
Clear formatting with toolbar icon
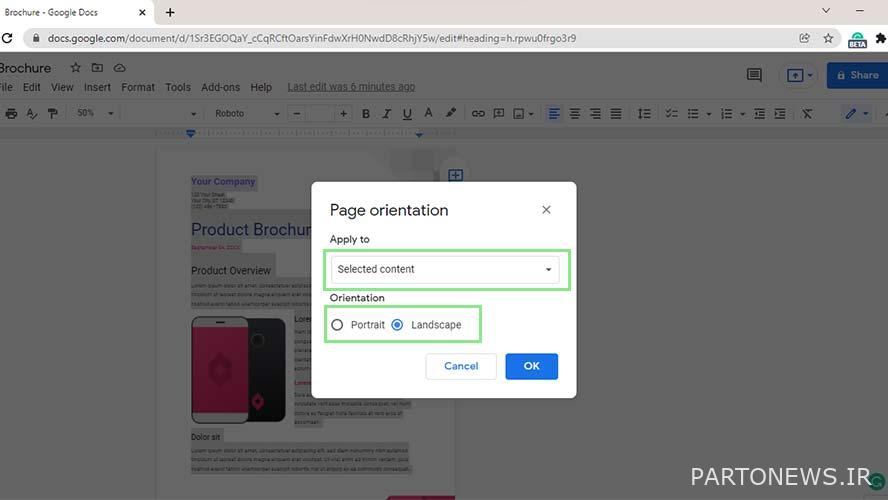[806, 114]
